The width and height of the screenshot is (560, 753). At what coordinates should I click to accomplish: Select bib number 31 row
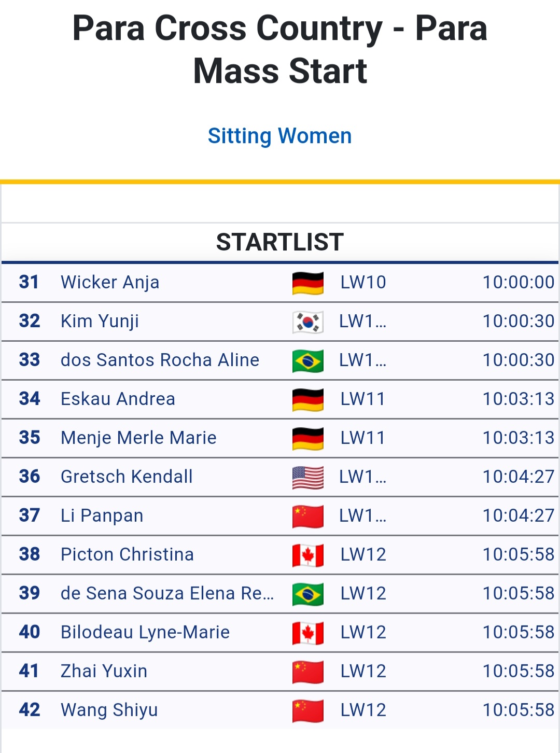pyautogui.click(x=280, y=283)
